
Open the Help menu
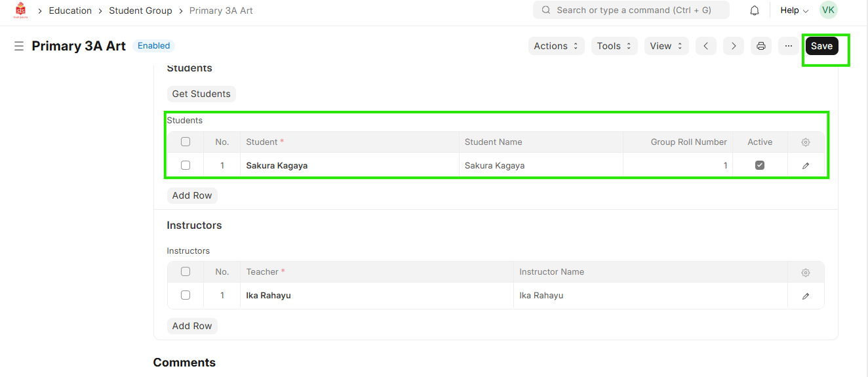coord(794,10)
